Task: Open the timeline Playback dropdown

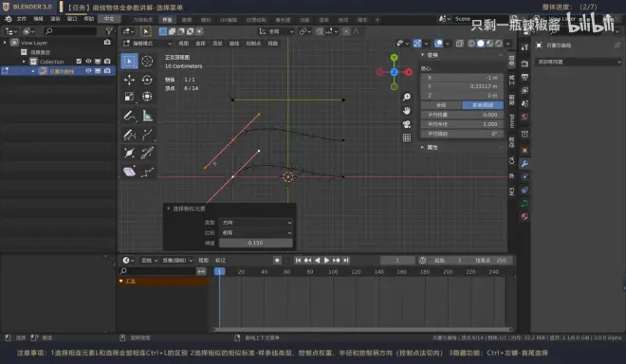Action: point(149,261)
